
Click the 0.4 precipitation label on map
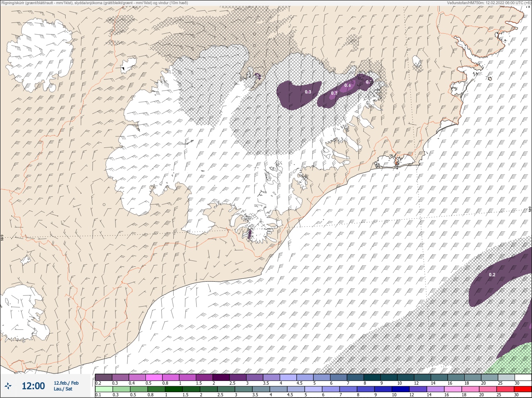(x=347, y=86)
